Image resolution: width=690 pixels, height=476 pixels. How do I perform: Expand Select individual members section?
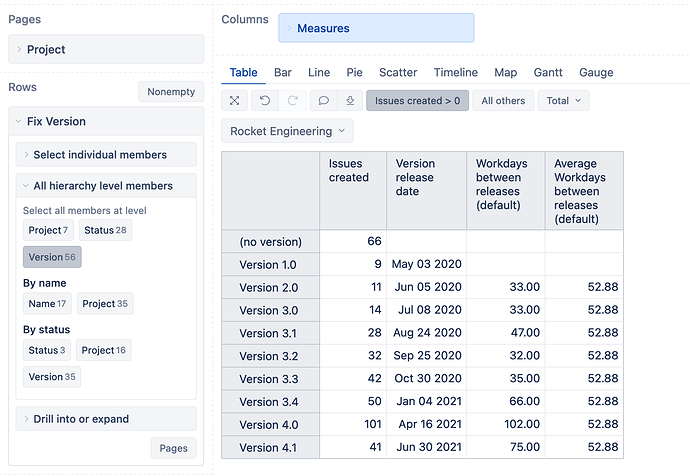pos(106,155)
